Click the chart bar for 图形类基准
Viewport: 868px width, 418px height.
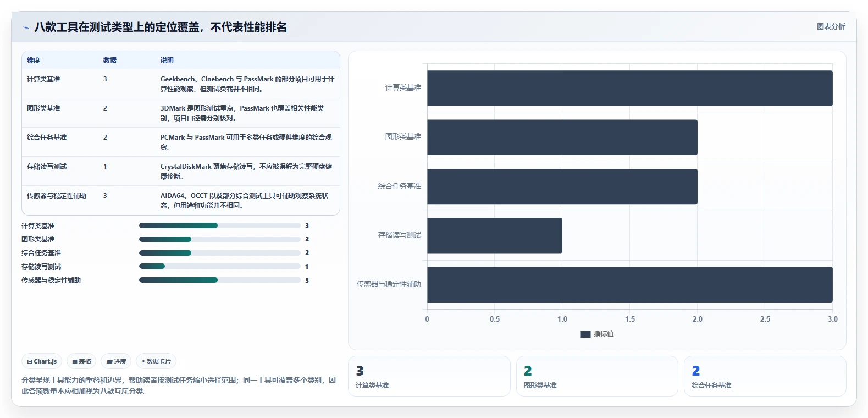click(562, 137)
